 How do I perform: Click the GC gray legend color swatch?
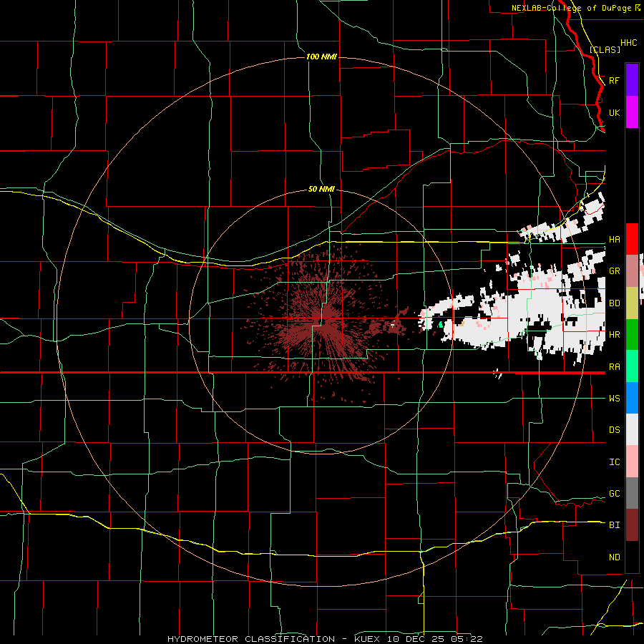coord(632,493)
